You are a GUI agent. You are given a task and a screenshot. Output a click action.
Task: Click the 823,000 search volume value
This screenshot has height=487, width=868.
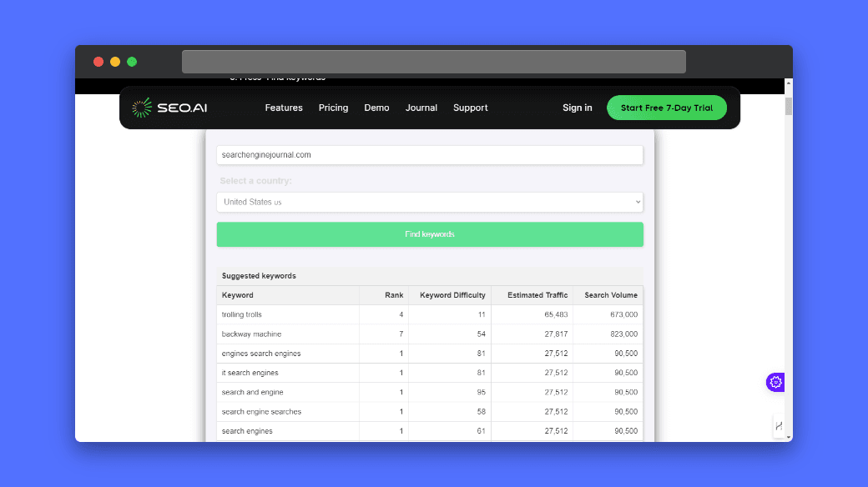pos(624,334)
